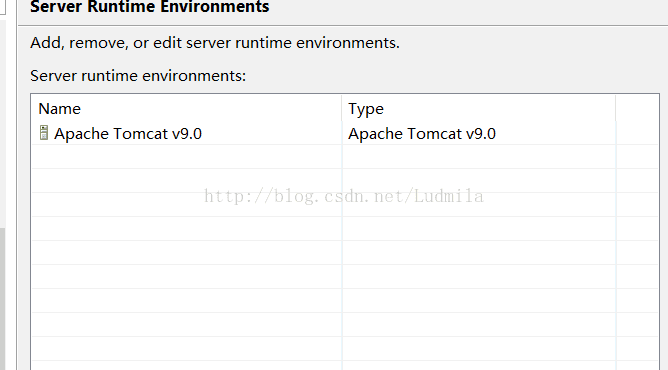Click the blog.csdn.net watermark text
This screenshot has height=370, width=668.
344,196
